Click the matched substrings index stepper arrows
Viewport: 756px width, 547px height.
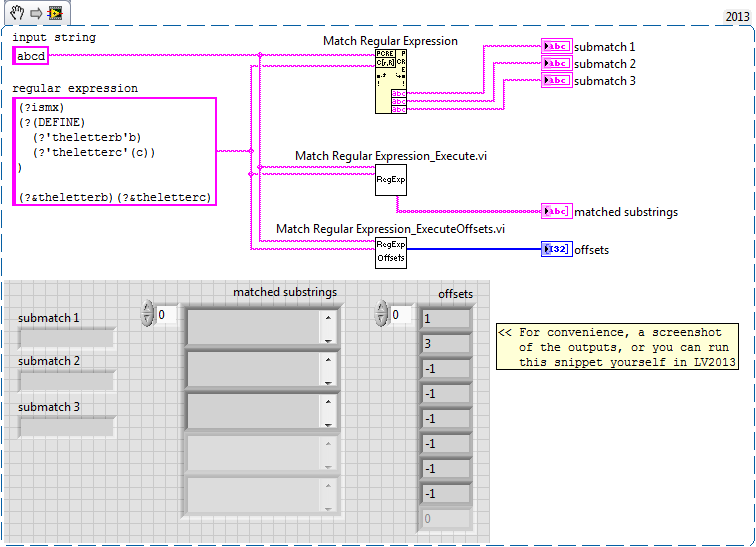[x=147, y=314]
